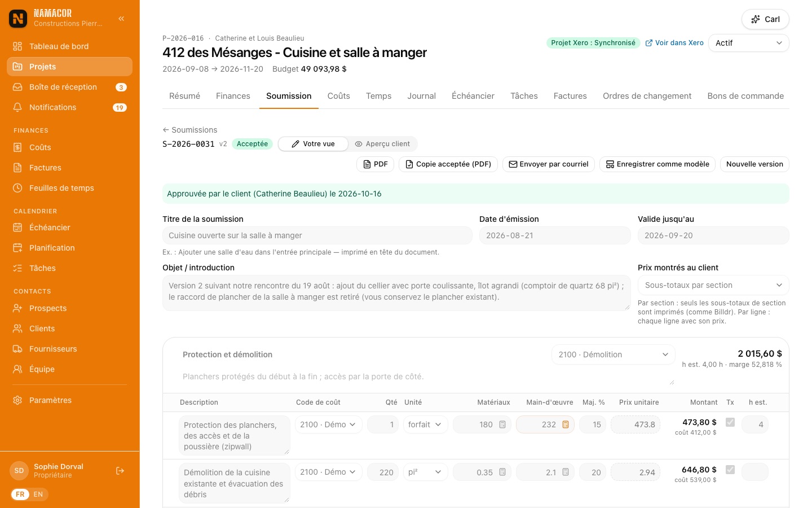Select the Votre vue mode

313,144
